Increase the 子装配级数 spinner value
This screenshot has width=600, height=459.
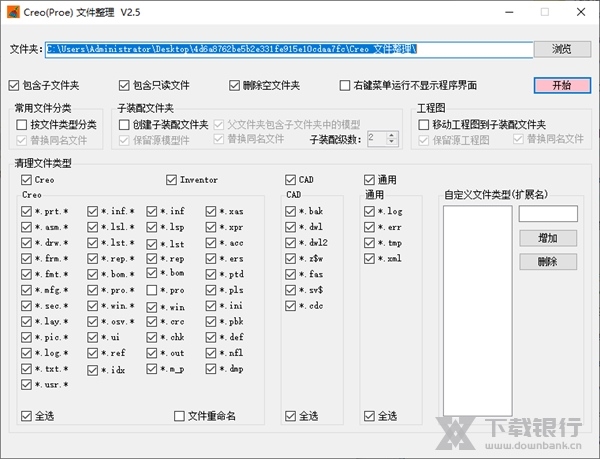click(391, 135)
